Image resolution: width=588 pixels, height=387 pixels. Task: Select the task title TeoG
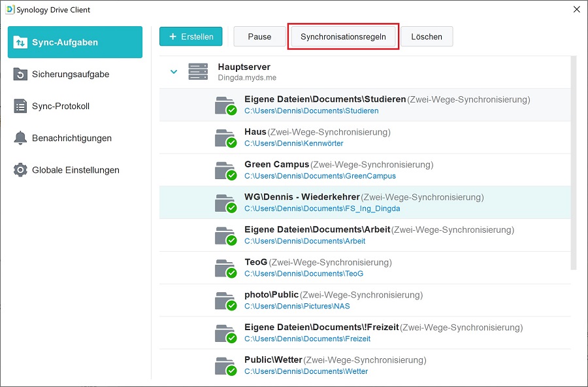point(255,262)
